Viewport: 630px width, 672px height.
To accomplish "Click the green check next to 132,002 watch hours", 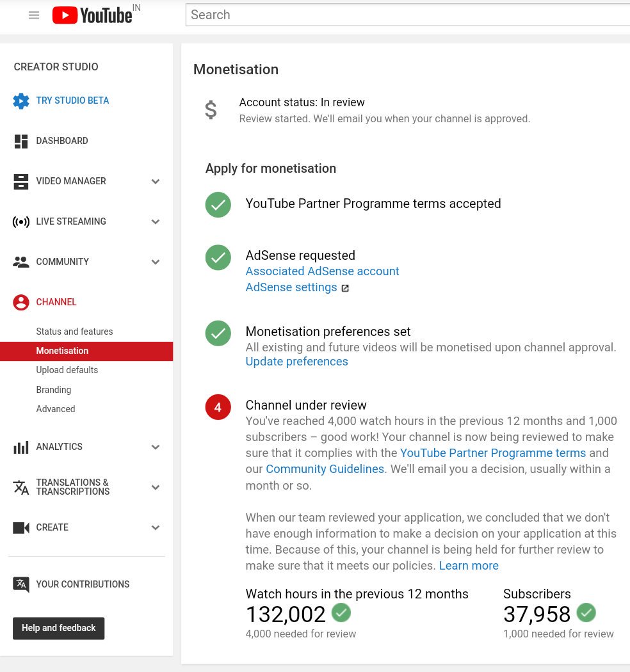I will tap(341, 612).
